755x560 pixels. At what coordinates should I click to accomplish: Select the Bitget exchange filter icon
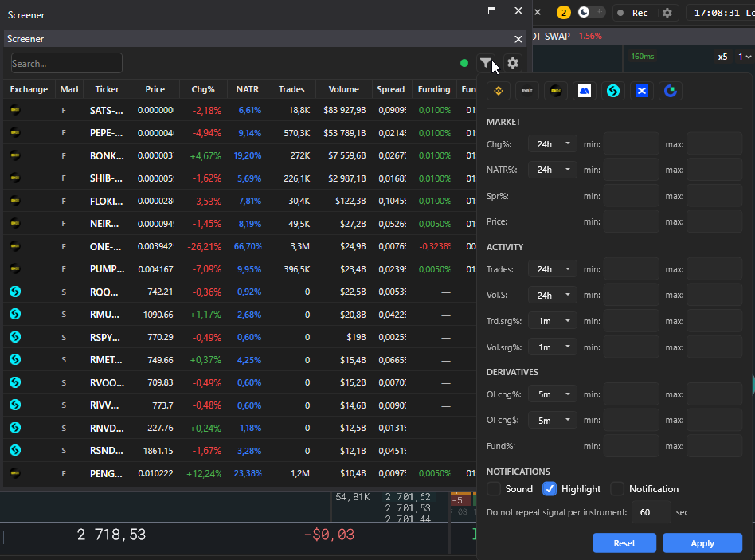[613, 91]
